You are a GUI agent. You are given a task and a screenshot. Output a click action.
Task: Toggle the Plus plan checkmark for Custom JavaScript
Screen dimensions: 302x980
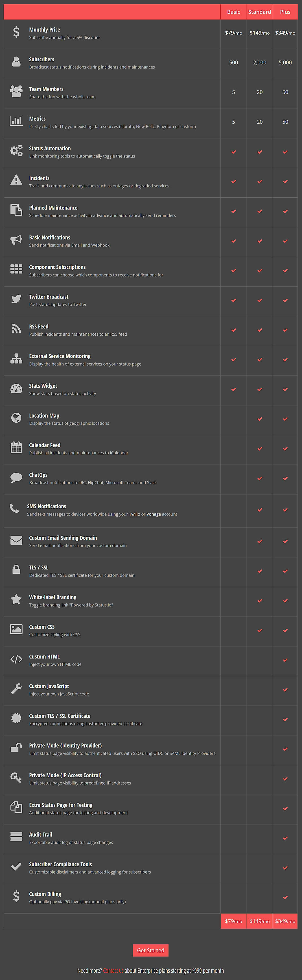[285, 689]
